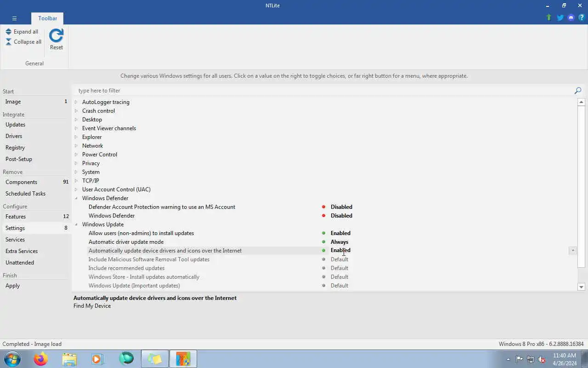Click the Expand all icon

(8, 32)
